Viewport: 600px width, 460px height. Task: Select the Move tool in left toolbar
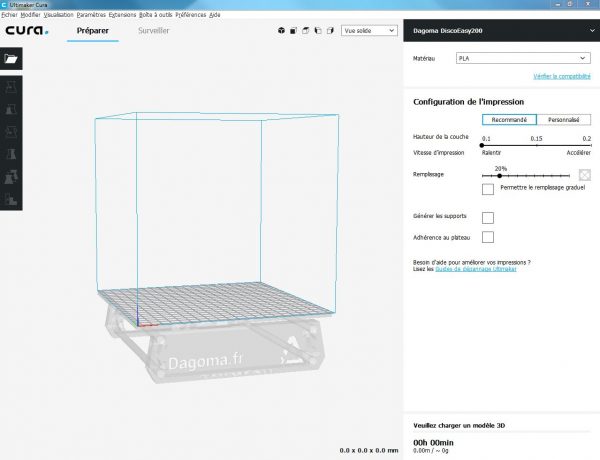[x=11, y=87]
